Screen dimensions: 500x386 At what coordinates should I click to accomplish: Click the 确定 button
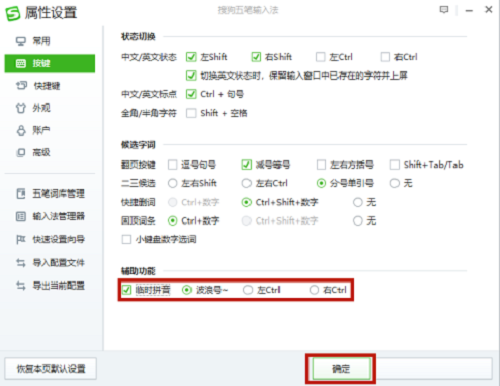coord(342,369)
